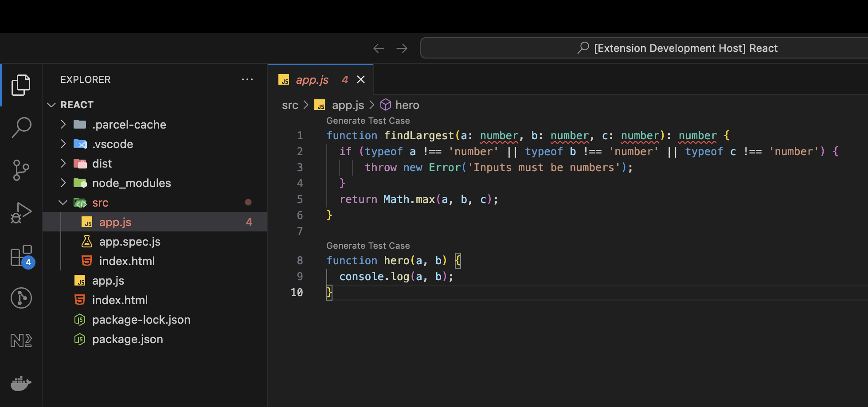The height and width of the screenshot is (407, 868).
Task: Click the findLargest function name
Action: click(419, 135)
